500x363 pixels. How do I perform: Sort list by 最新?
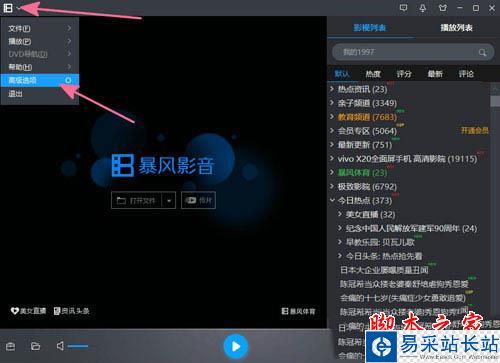tap(435, 74)
